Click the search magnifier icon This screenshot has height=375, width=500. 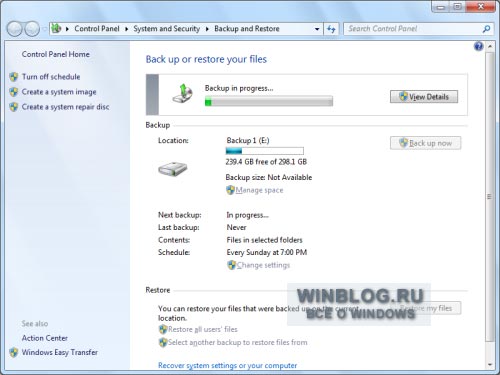coord(486,29)
